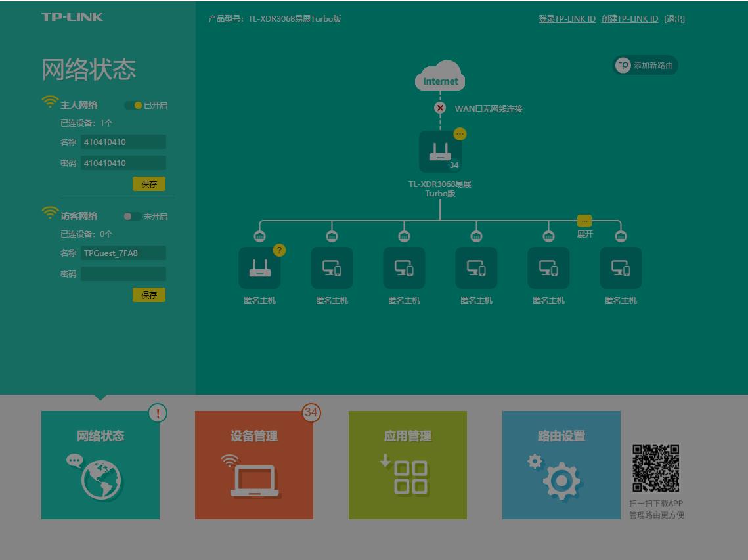
Task: Click the TP logo in 添加新路由
Action: coord(623,66)
